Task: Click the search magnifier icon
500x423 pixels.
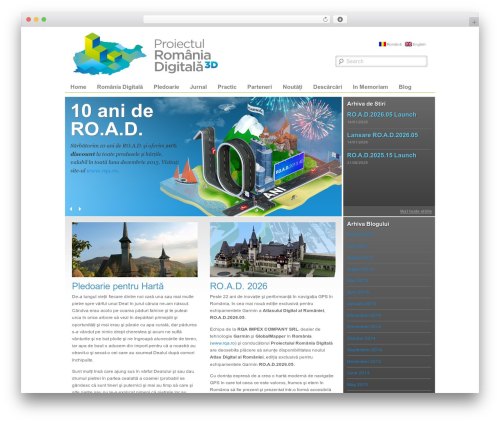Action: (341, 61)
